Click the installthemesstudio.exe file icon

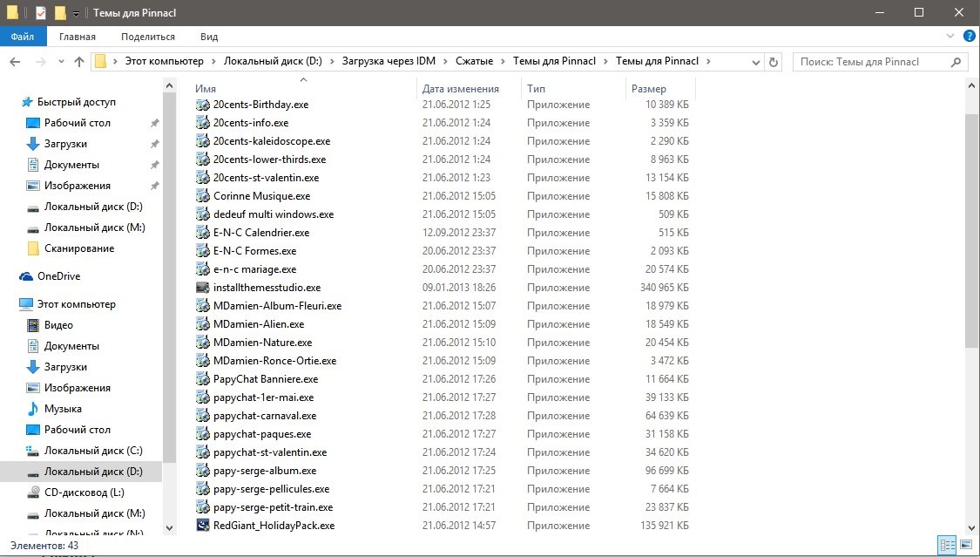point(203,288)
